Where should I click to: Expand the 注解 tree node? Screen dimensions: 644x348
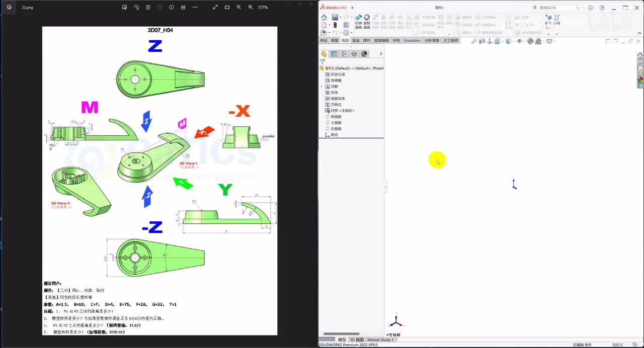321,86
